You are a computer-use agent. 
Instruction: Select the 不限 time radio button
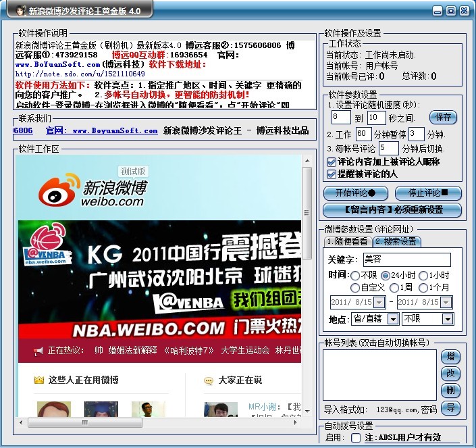click(x=355, y=276)
